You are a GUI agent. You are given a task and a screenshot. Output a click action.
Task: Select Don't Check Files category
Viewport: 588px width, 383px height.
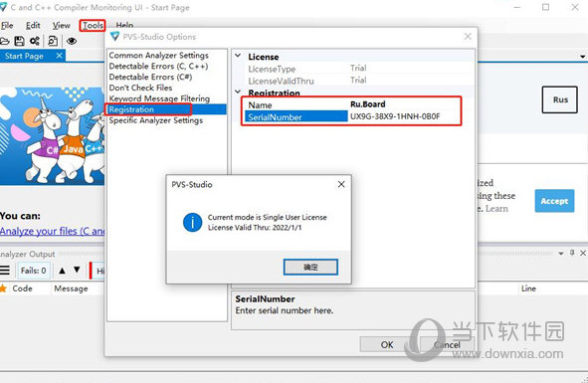coord(140,88)
